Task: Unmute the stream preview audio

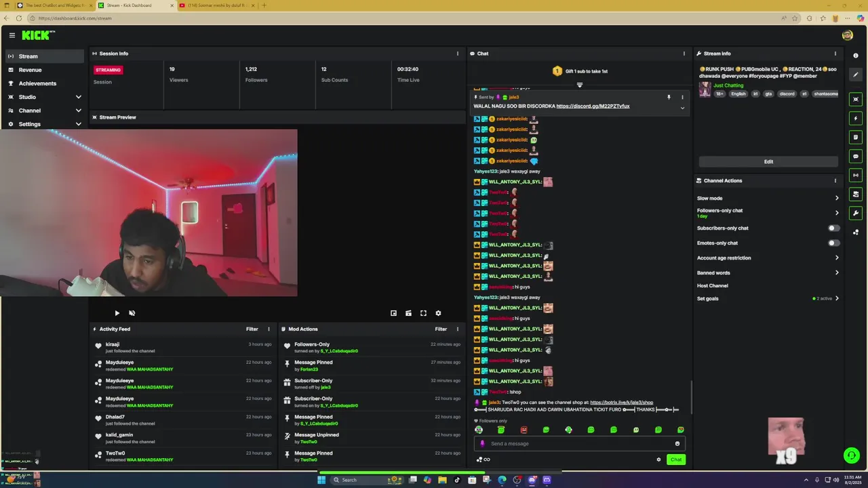Action: click(132, 313)
